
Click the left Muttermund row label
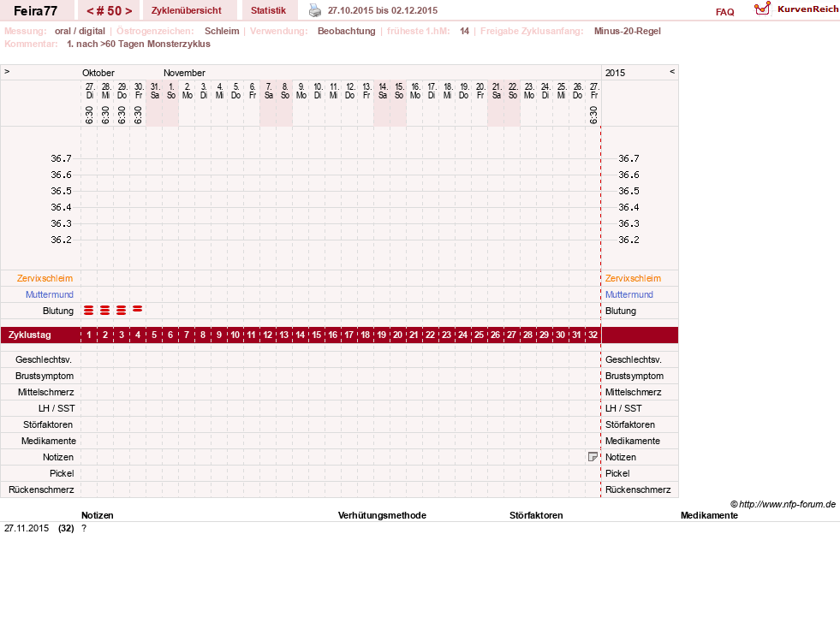pos(50,294)
